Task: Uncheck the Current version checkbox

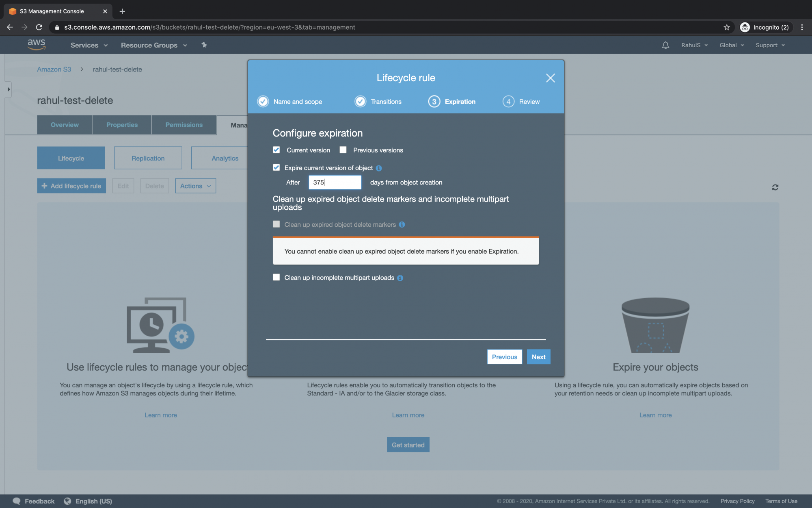Action: 276,150
